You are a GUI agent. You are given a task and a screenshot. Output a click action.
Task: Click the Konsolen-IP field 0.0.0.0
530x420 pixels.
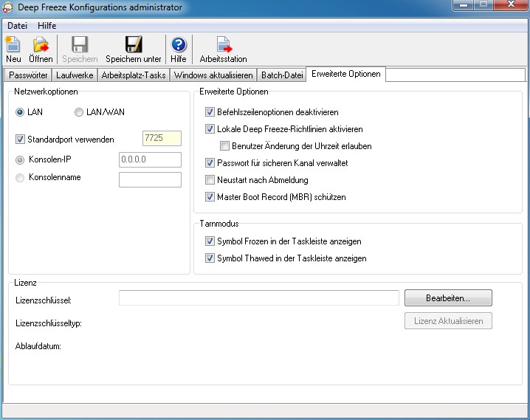(150, 159)
